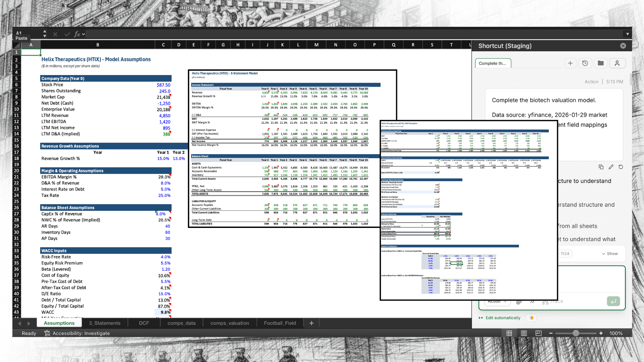Send the message with the green enter button
The height and width of the screenshot is (362, 644).
(x=613, y=301)
